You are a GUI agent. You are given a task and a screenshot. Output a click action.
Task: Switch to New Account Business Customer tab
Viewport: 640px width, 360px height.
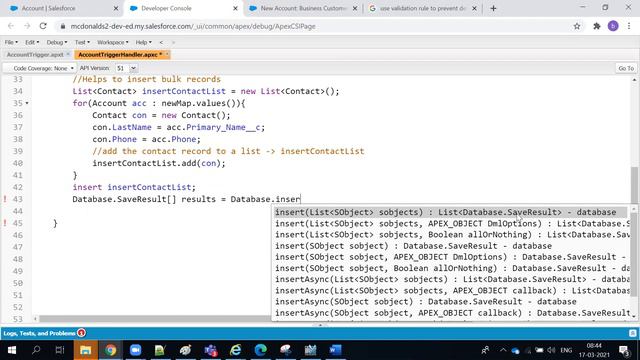tap(303, 8)
